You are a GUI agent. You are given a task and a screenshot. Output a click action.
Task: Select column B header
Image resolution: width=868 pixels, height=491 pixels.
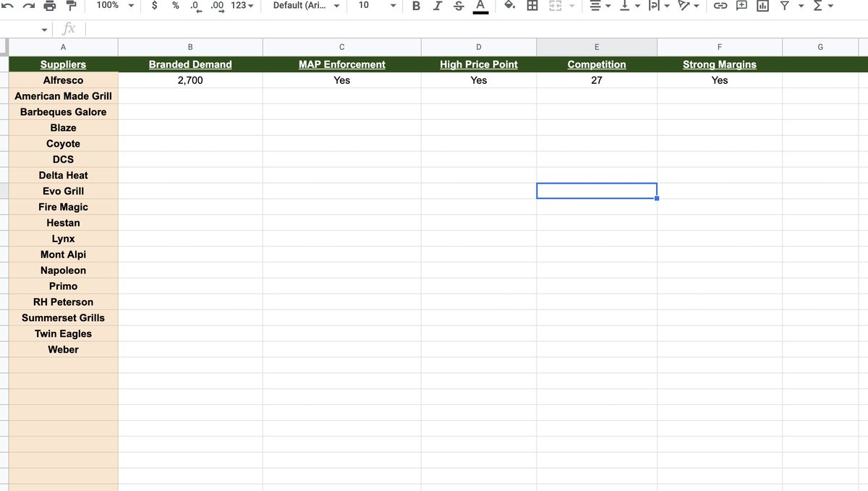[x=190, y=47]
